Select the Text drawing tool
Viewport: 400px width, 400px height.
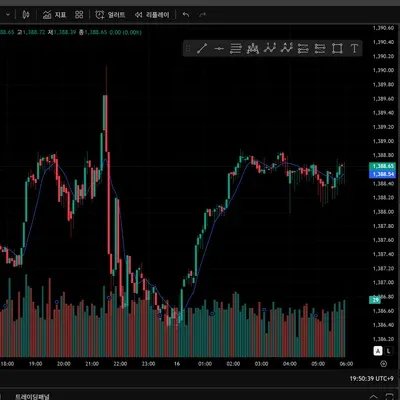tap(354, 49)
